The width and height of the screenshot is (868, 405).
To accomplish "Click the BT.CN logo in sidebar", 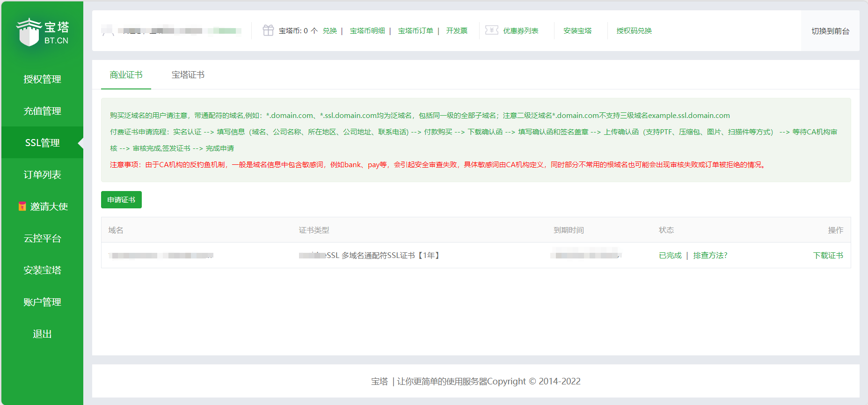I will click(43, 32).
